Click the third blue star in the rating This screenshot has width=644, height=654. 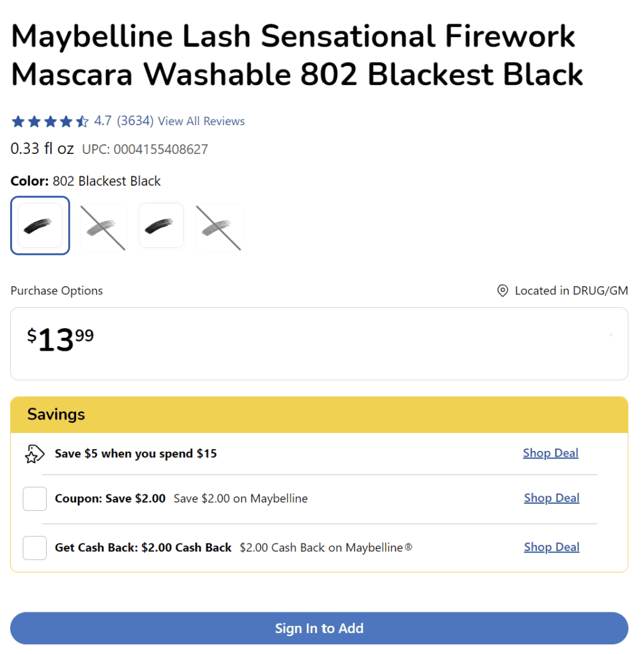pyautogui.click(x=49, y=121)
